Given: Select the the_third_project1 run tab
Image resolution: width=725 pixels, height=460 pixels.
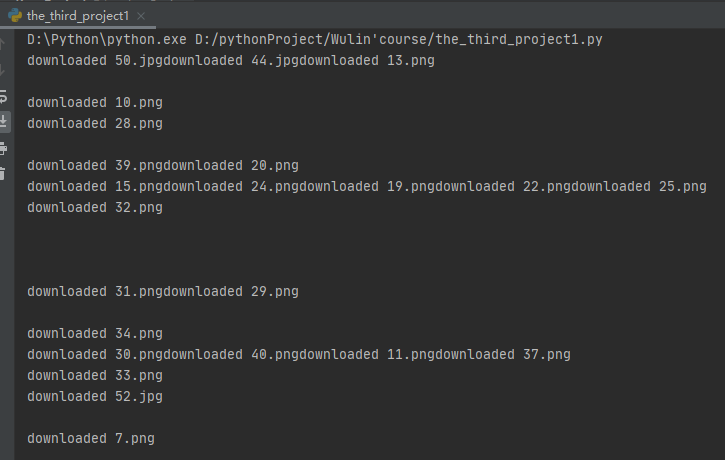Looking at the screenshot, I should [x=78, y=16].
